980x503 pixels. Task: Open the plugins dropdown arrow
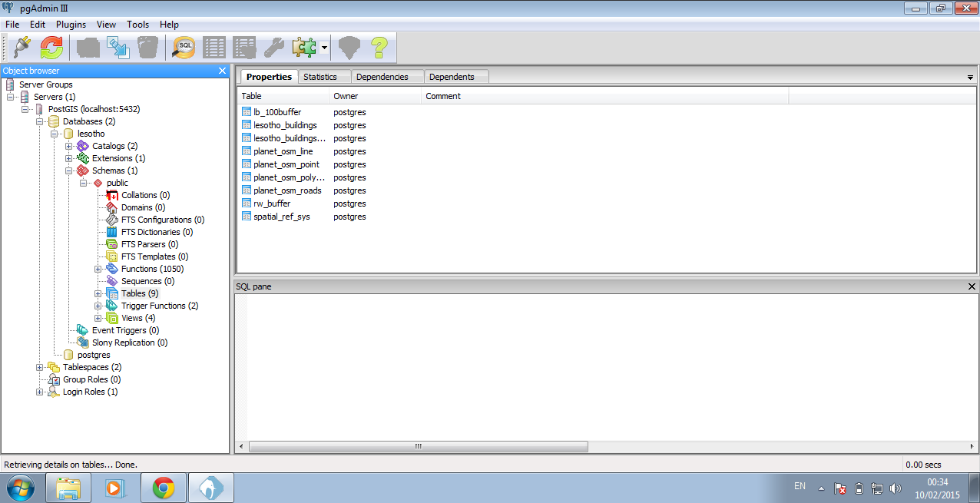[325, 48]
